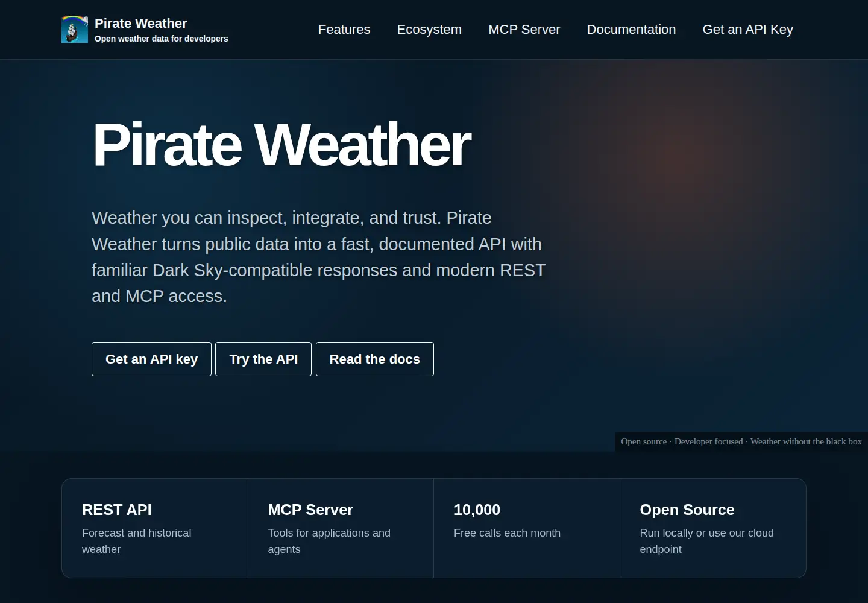The width and height of the screenshot is (868, 603).
Task: Click 'Run locally or use our cloud endpoint'
Action: tap(707, 541)
